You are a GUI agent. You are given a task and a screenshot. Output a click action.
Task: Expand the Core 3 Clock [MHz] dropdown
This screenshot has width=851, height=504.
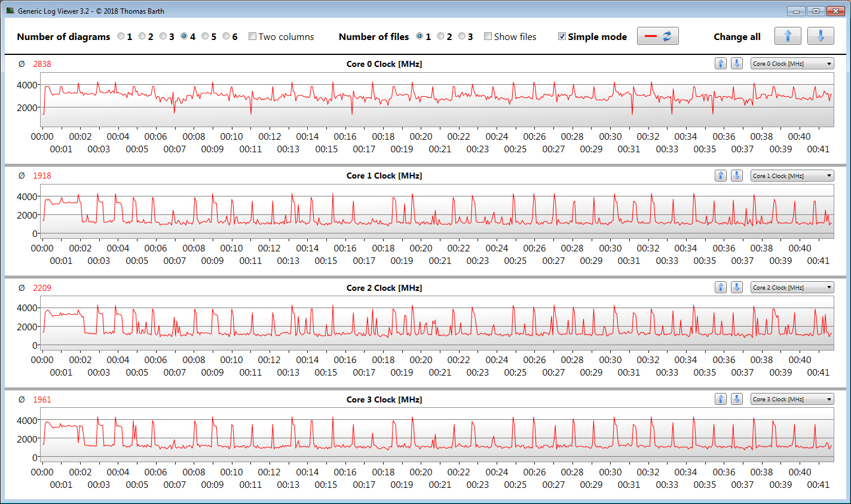792,399
